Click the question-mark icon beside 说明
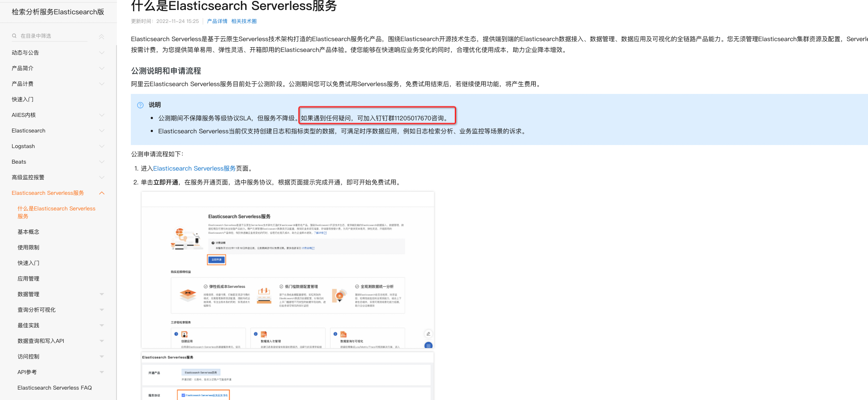868x400 pixels. tap(140, 105)
